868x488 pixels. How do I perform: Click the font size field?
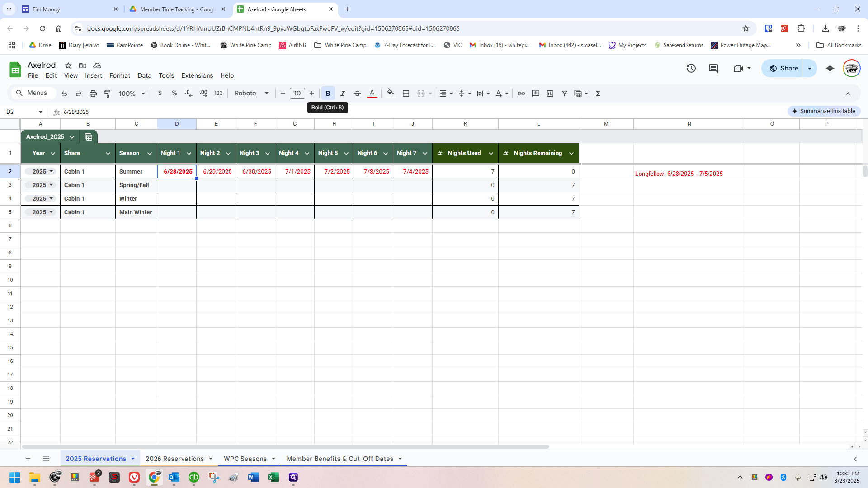click(x=297, y=94)
